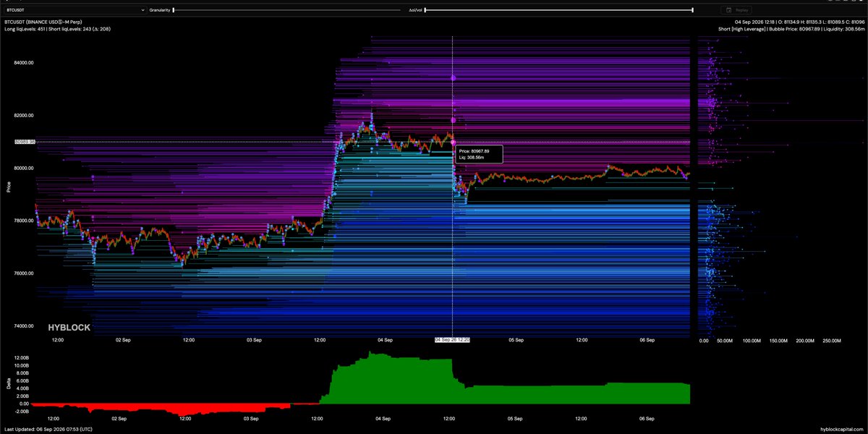868x434 pixels.
Task: Click the 82000.00 price axis label
Action: click(x=24, y=116)
